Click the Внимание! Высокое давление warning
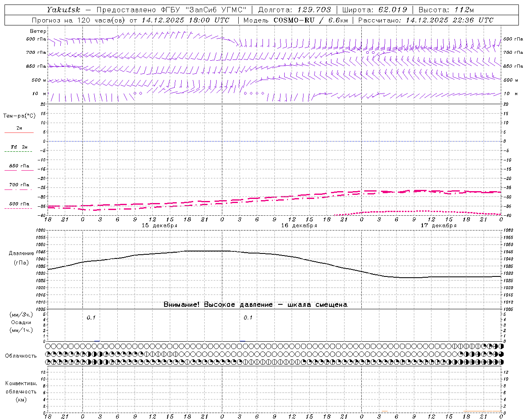The height and width of the screenshot is (420, 525). pos(256,305)
